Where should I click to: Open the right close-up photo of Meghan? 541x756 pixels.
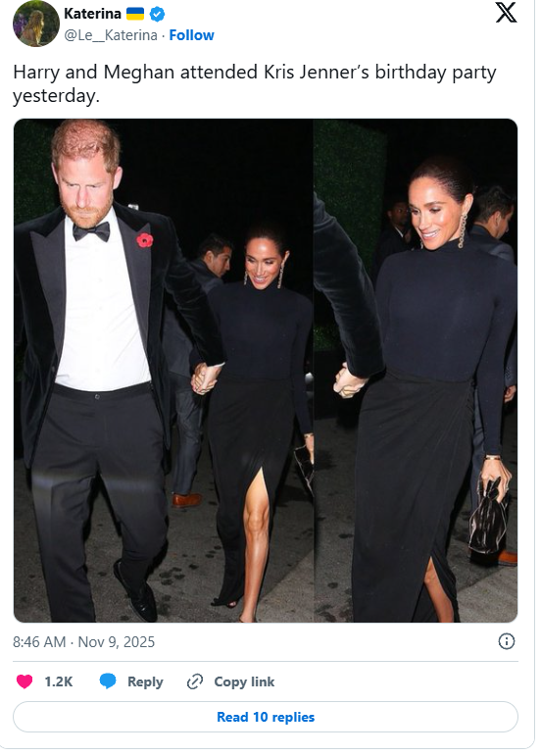(416, 371)
